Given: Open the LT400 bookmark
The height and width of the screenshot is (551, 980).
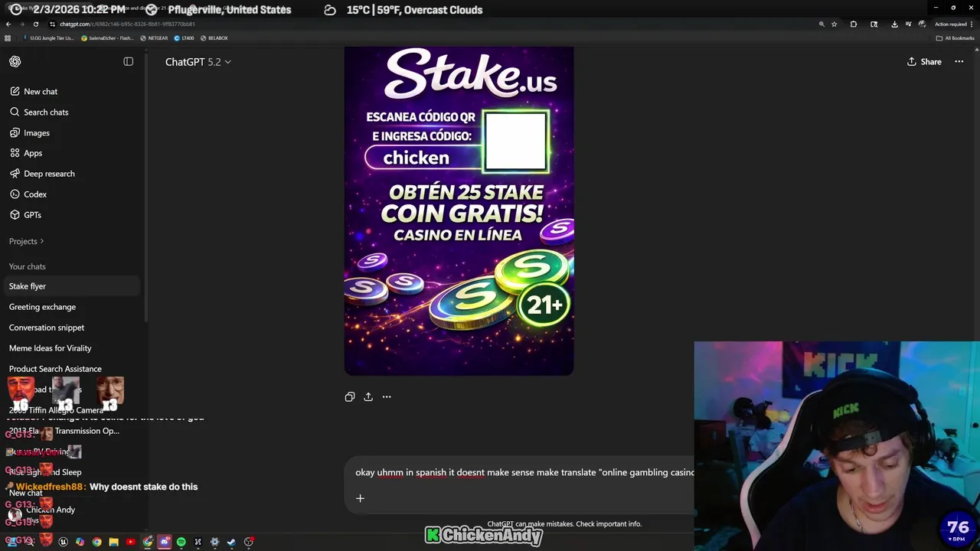Looking at the screenshot, I should click(x=185, y=37).
